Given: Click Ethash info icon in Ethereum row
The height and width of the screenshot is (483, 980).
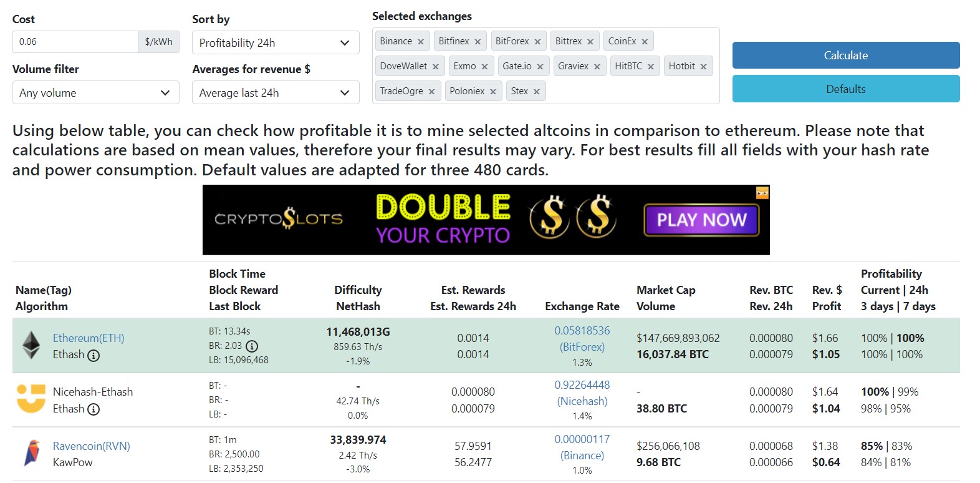Looking at the screenshot, I should pos(94,355).
